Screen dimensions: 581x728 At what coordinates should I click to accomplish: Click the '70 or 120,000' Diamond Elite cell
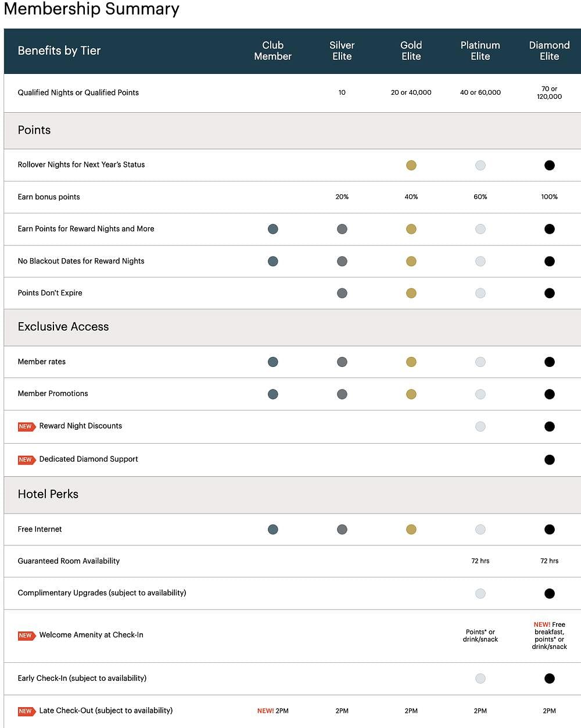tap(550, 93)
